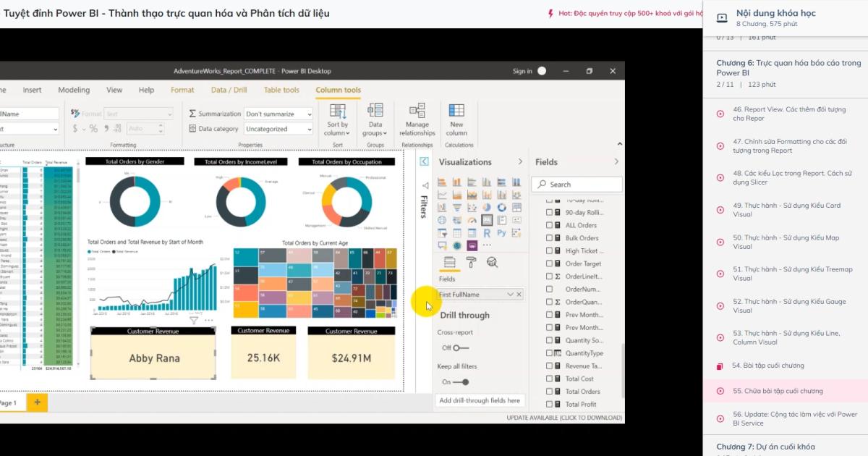Click the percent format icon
The image size is (868, 456).
tap(93, 128)
